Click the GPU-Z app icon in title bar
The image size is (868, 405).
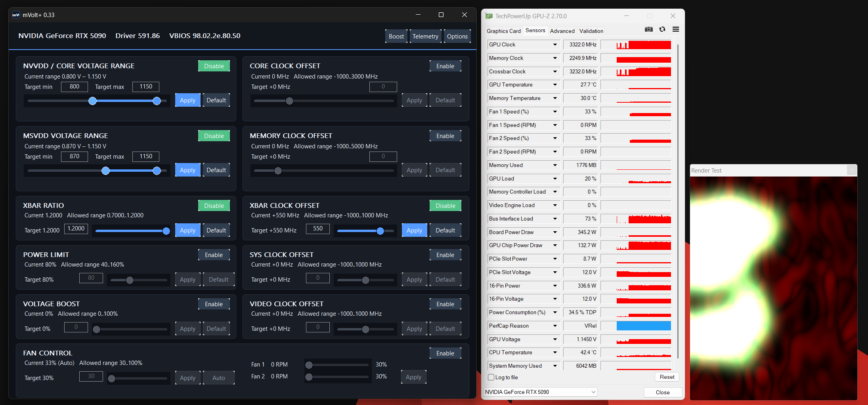coord(489,16)
